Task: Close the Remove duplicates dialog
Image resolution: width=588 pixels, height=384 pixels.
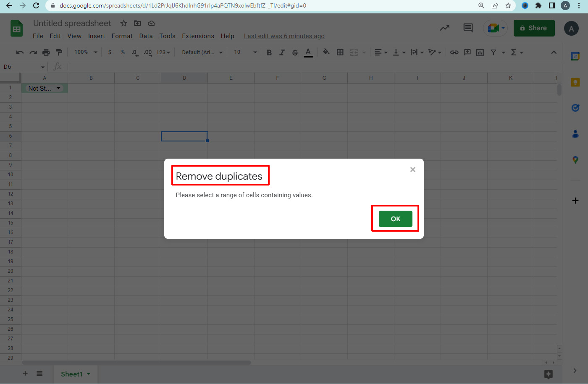Action: (412, 170)
